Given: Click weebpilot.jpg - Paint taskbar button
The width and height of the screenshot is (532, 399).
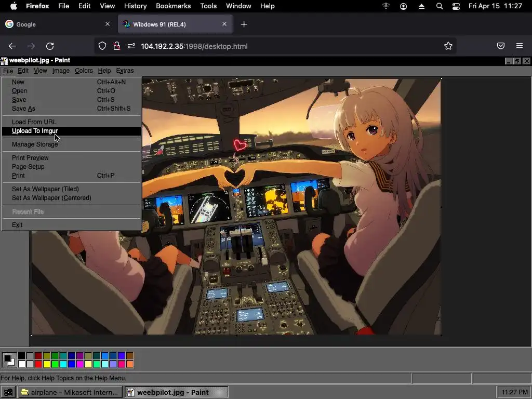Looking at the screenshot, I should [177, 393].
